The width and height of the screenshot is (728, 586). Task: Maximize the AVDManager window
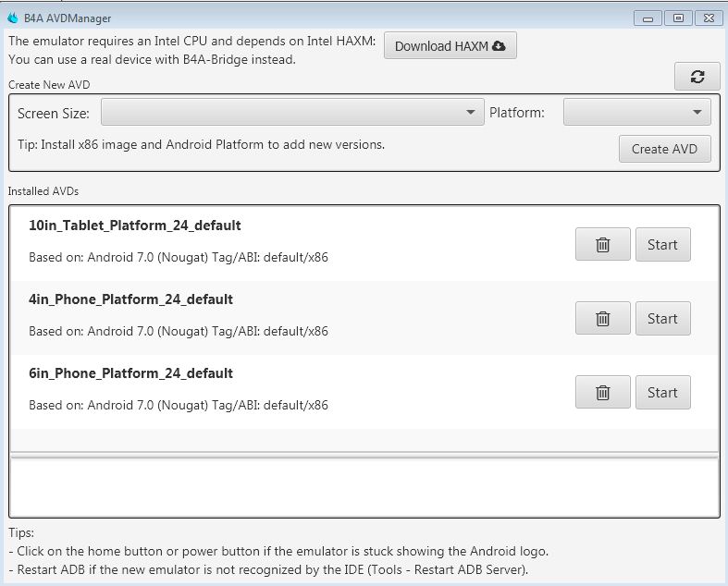(x=678, y=18)
